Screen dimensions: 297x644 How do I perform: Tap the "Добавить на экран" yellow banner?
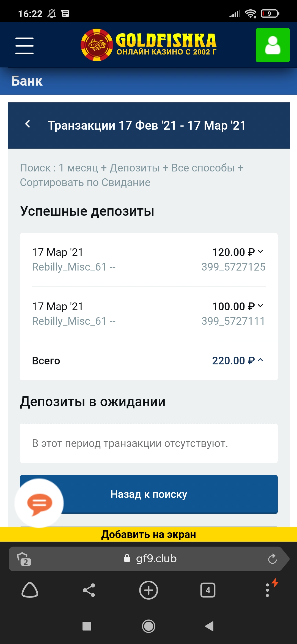148,534
